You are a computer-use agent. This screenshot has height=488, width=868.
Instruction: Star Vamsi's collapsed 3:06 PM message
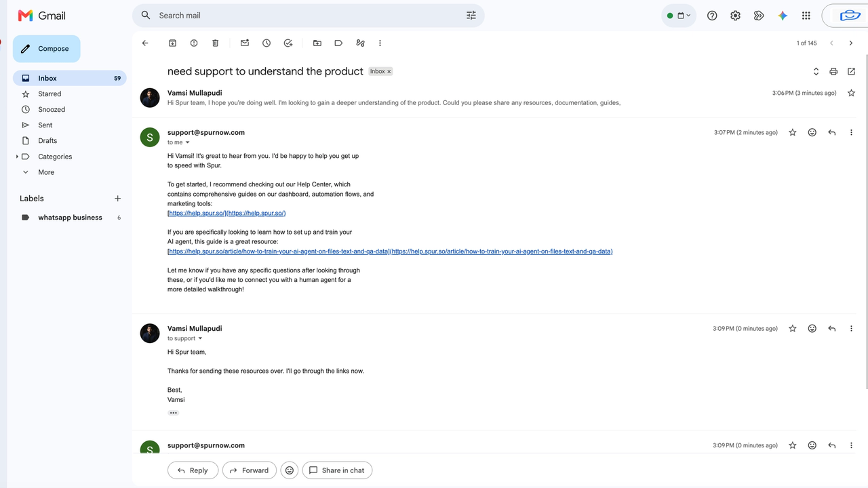pos(852,93)
